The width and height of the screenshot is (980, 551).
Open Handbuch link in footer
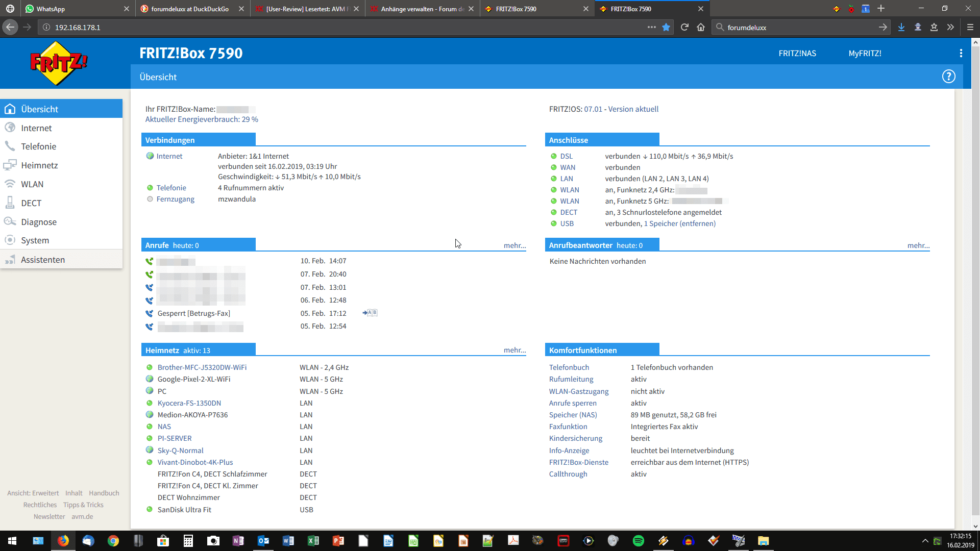coord(104,493)
